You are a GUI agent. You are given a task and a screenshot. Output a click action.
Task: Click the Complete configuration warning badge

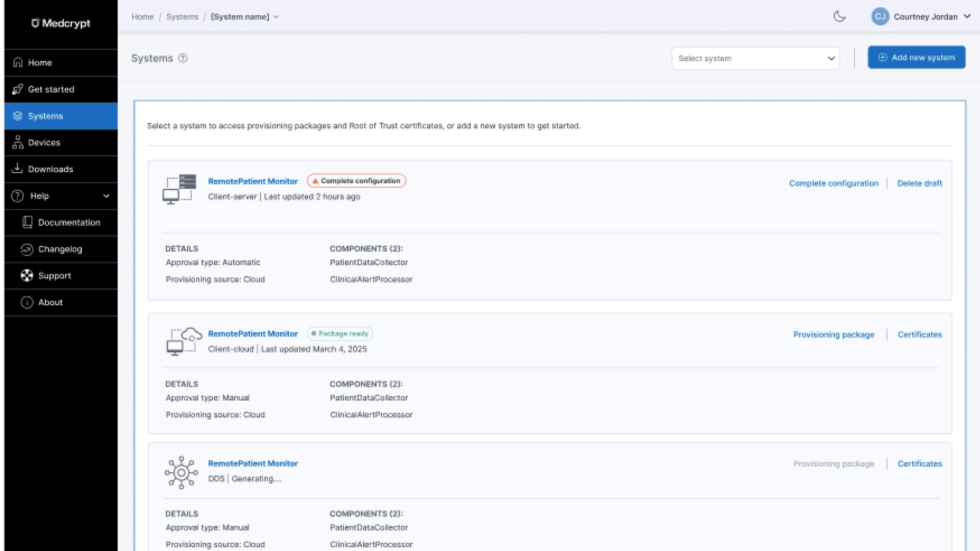[356, 181]
